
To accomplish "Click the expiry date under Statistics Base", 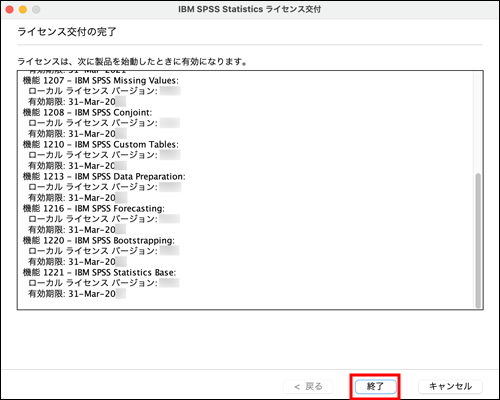I will click(77, 294).
